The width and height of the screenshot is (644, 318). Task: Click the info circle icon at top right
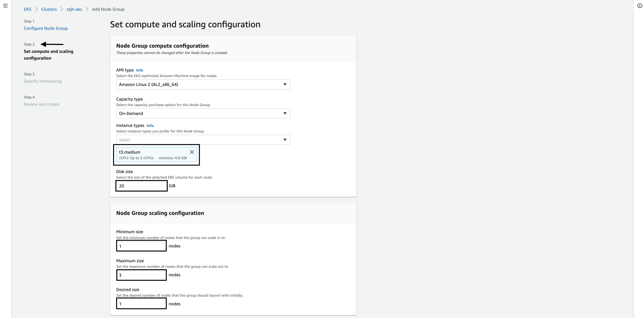(x=640, y=6)
